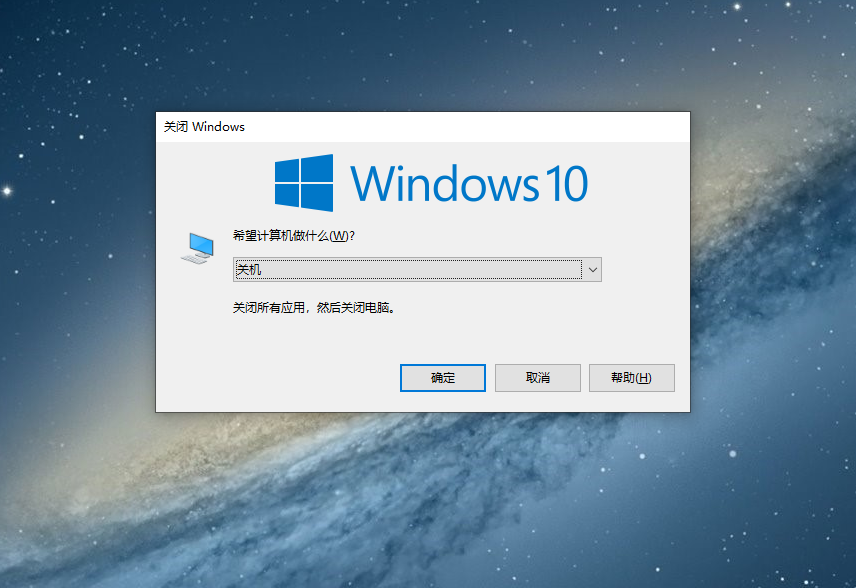Image resolution: width=856 pixels, height=588 pixels.
Task: Cancel the dialog with 取消
Action: pyautogui.click(x=538, y=378)
